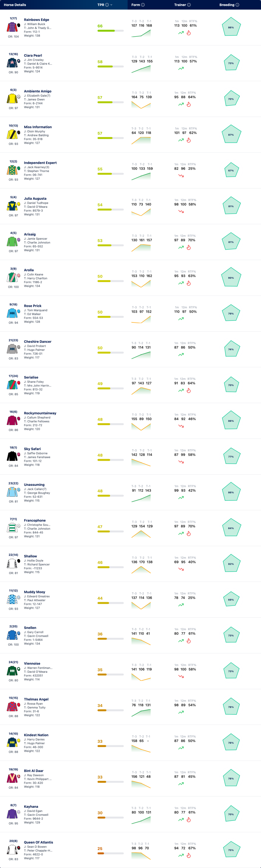Click the breeding pentagon for Arolla showing 90%

tap(231, 278)
